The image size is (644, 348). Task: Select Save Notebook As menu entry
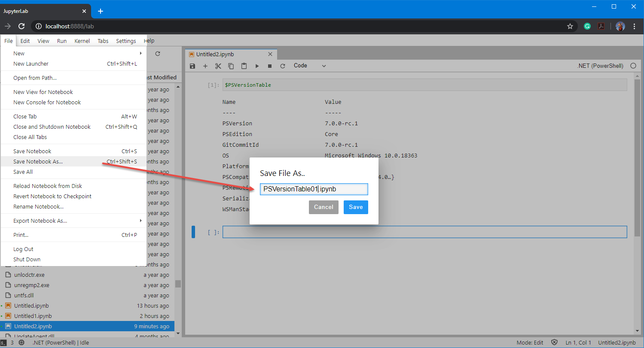point(74,162)
